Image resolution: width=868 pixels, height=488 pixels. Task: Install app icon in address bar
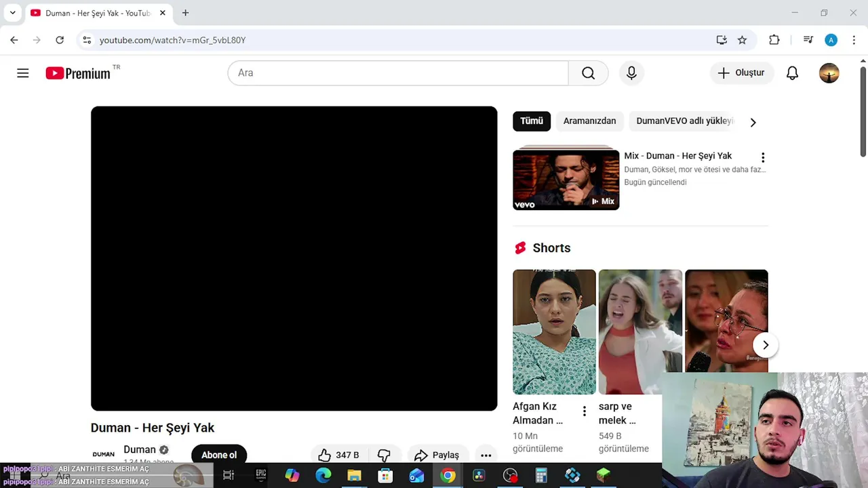[x=722, y=40]
